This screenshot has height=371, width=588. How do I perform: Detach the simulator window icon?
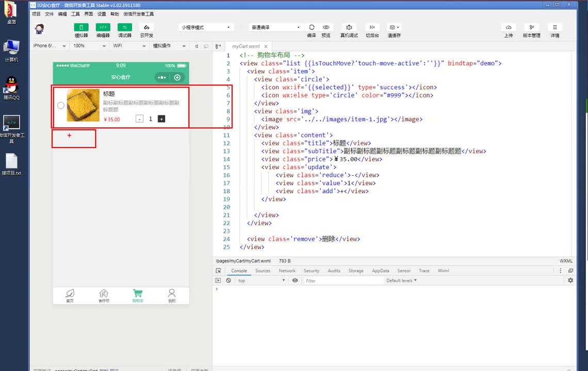pos(206,46)
